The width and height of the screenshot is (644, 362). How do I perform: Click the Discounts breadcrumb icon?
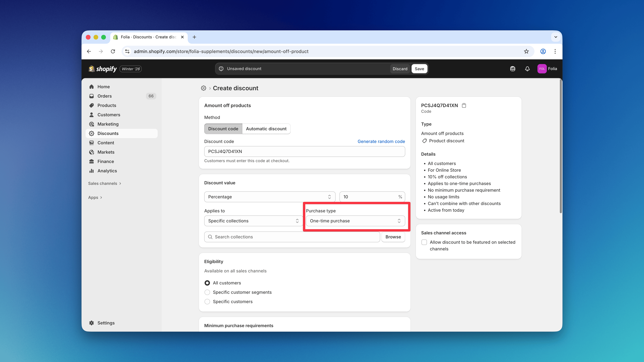click(x=203, y=88)
